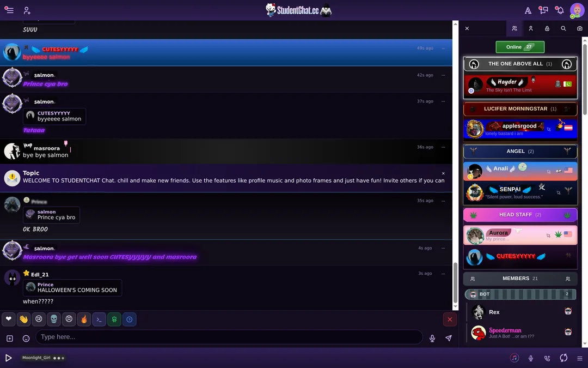Click the refresh sync icon in bottom bar
Screen dimensions: 588x368
(x=563, y=358)
